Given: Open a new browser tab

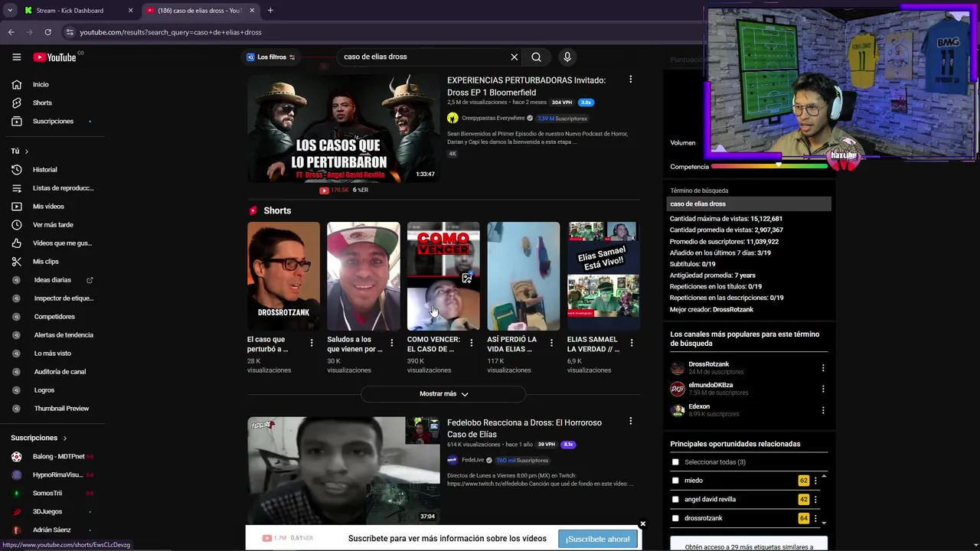Looking at the screenshot, I should click(270, 11).
